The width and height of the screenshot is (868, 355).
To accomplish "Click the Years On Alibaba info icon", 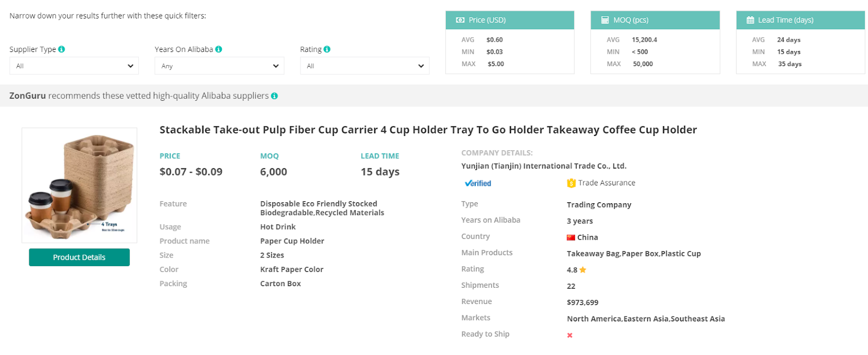I will 219,49.
